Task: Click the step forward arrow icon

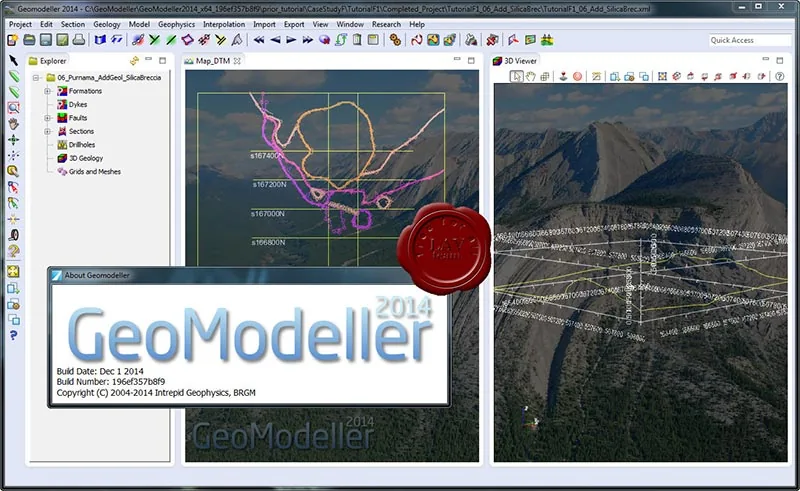Action: coord(291,40)
